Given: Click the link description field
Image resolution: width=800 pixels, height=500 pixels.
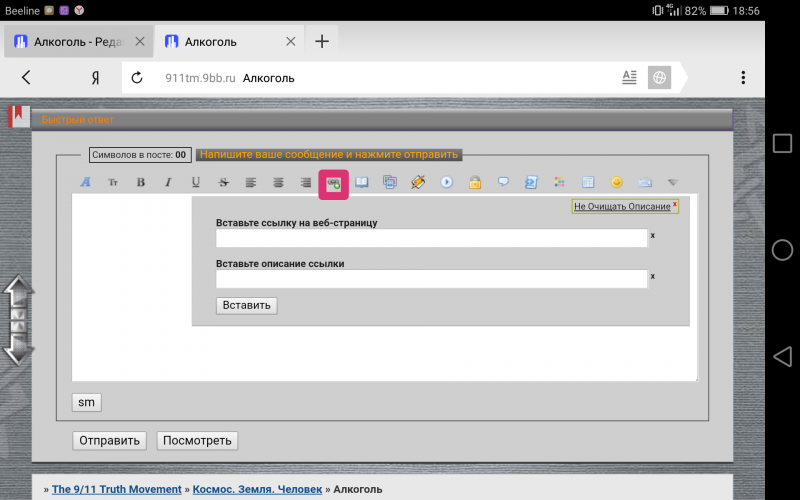Looking at the screenshot, I should tap(432, 279).
